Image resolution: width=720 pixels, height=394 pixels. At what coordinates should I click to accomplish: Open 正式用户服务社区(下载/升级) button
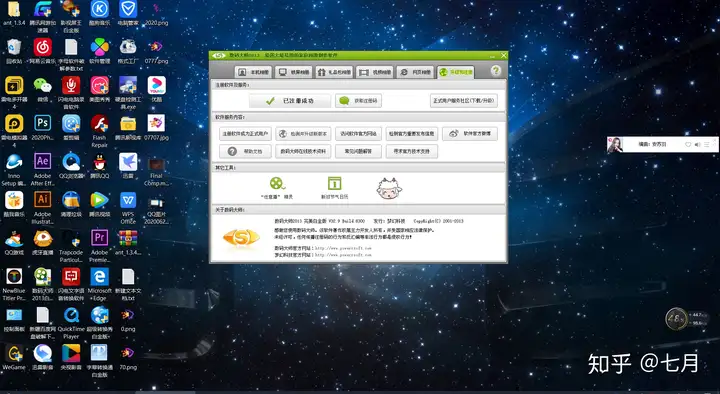(x=464, y=101)
